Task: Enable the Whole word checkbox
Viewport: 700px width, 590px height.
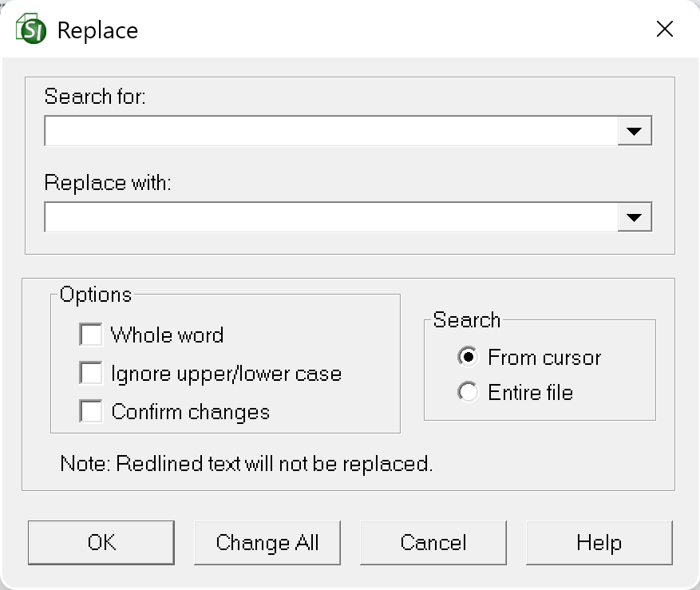Action: click(x=91, y=335)
